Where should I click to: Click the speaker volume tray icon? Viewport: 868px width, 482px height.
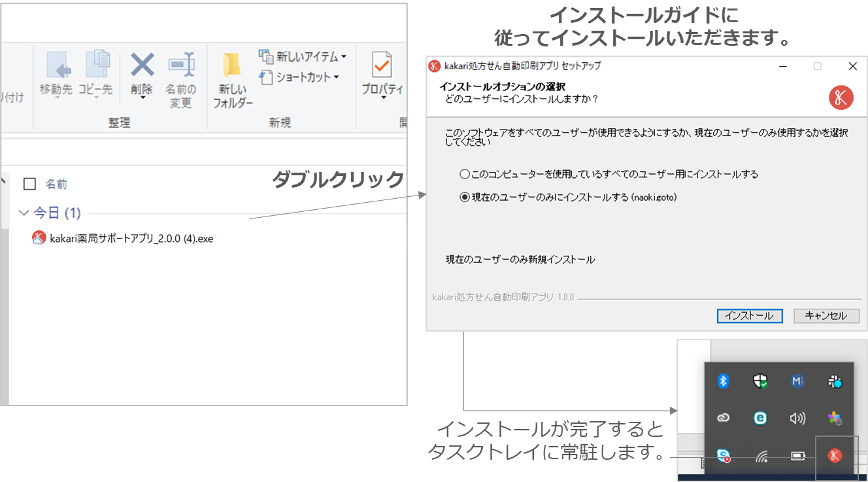[797, 419]
